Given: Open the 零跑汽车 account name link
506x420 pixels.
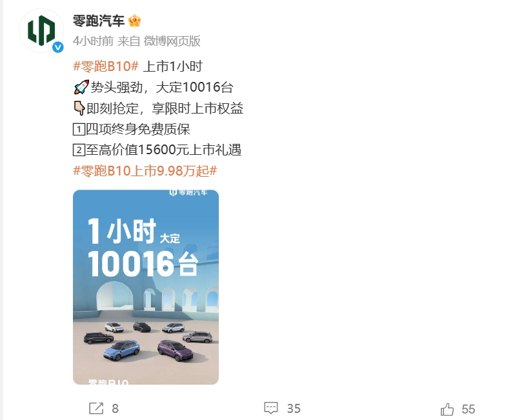Looking at the screenshot, I should pos(99,21).
